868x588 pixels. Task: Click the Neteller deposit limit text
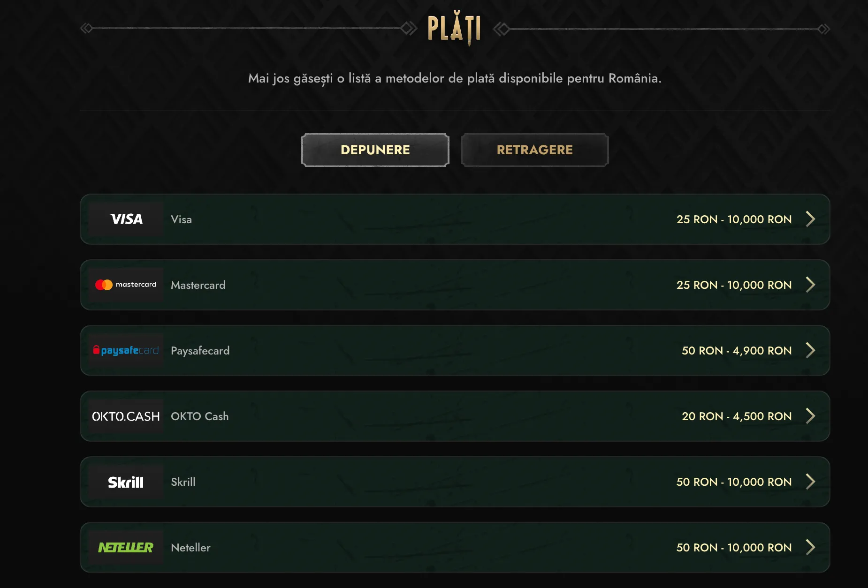pyautogui.click(x=733, y=548)
